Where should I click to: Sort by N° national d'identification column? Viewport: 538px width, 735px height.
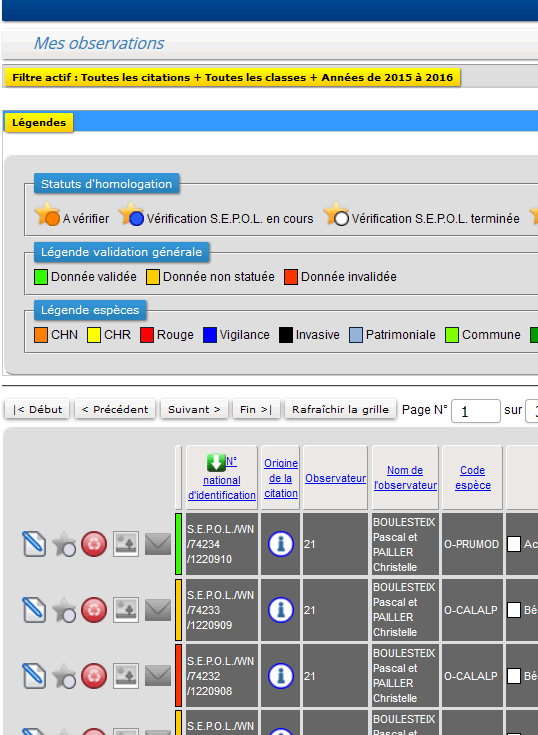(x=222, y=480)
